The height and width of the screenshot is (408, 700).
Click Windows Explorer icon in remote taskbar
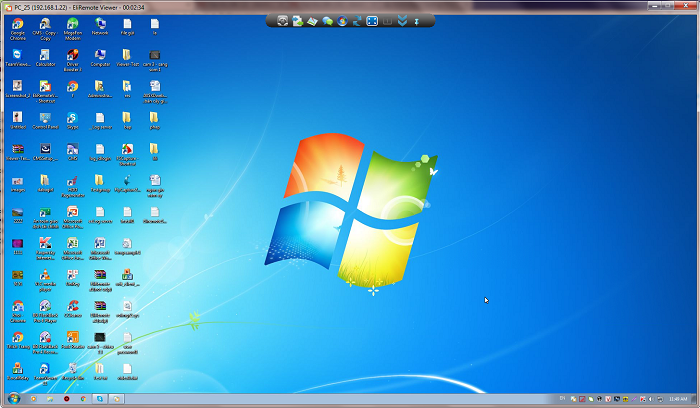click(x=50, y=399)
